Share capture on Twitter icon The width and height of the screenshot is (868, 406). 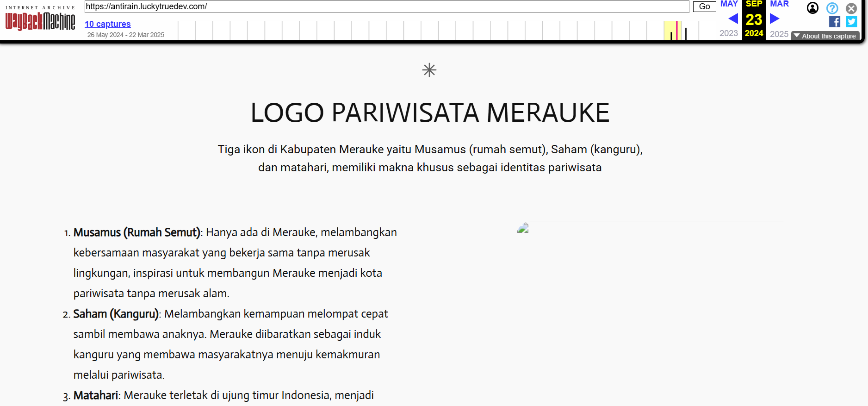[x=851, y=22]
